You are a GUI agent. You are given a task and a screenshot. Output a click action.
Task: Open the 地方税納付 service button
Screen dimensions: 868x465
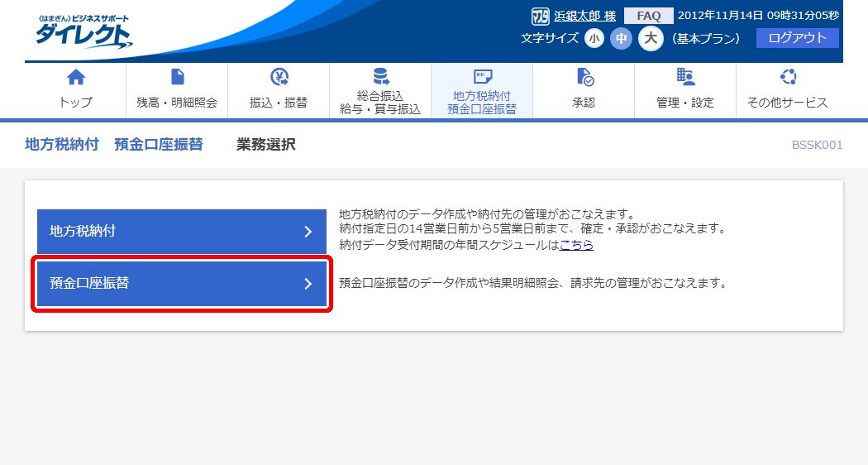(181, 232)
